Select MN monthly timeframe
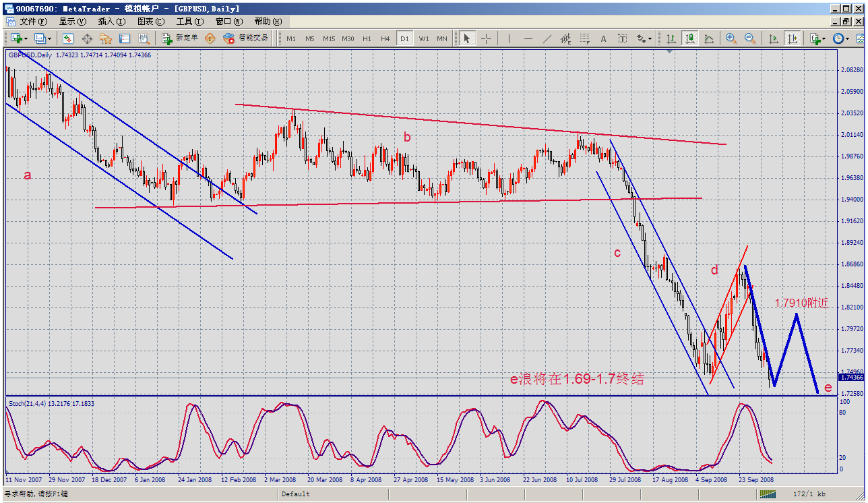Screen dimensions: 868x503 [x=442, y=38]
